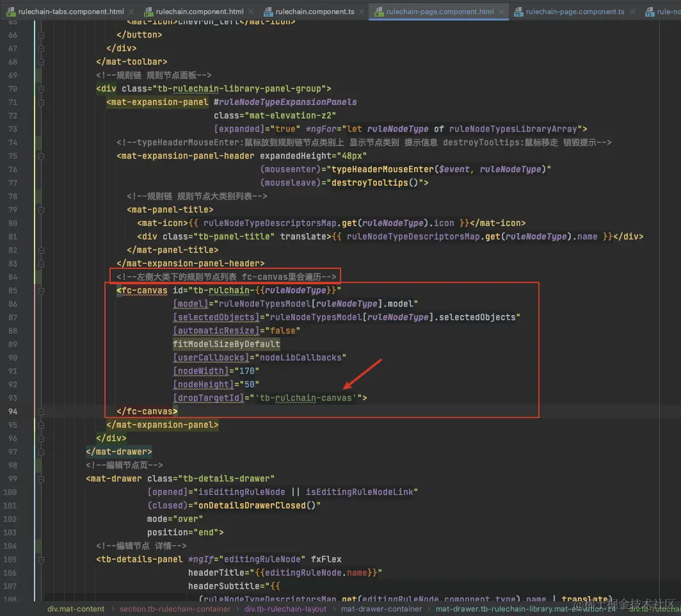Click class="mat-elevation-z2" on line 72

point(275,115)
